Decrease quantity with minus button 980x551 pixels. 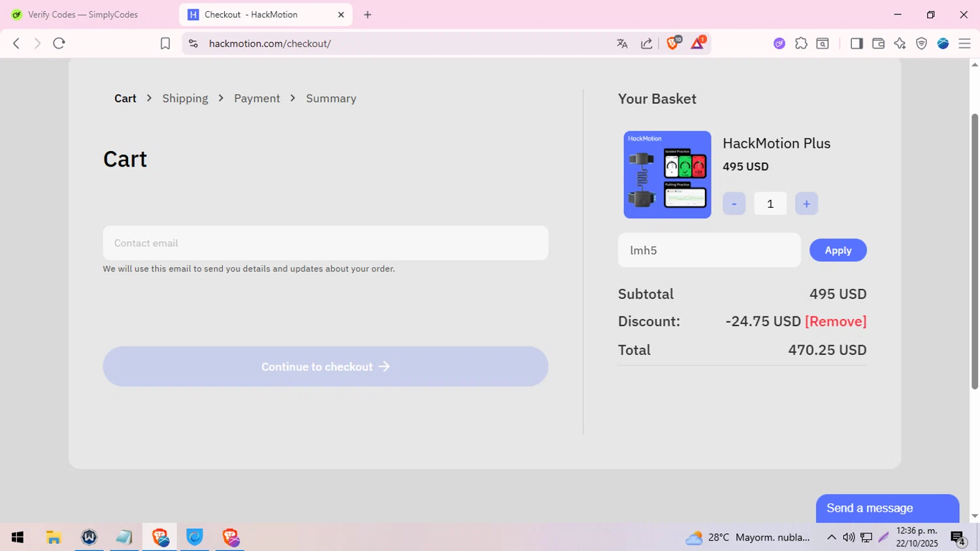point(734,204)
